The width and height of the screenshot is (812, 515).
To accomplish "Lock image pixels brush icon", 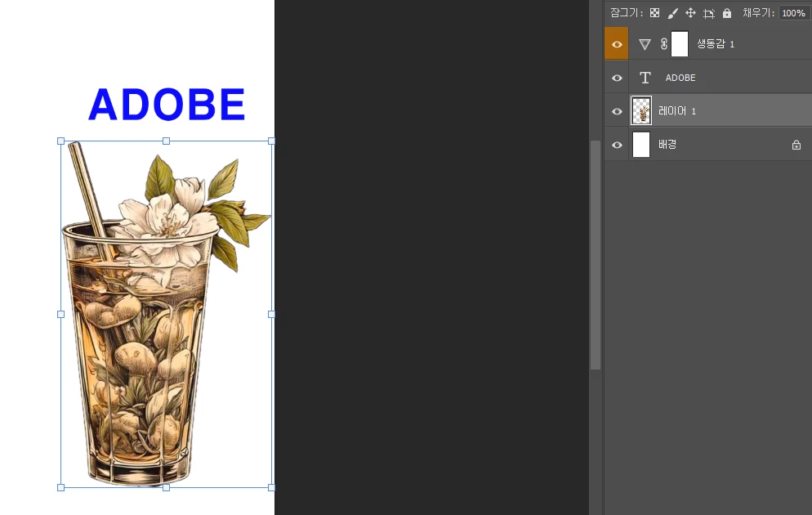I will (672, 13).
